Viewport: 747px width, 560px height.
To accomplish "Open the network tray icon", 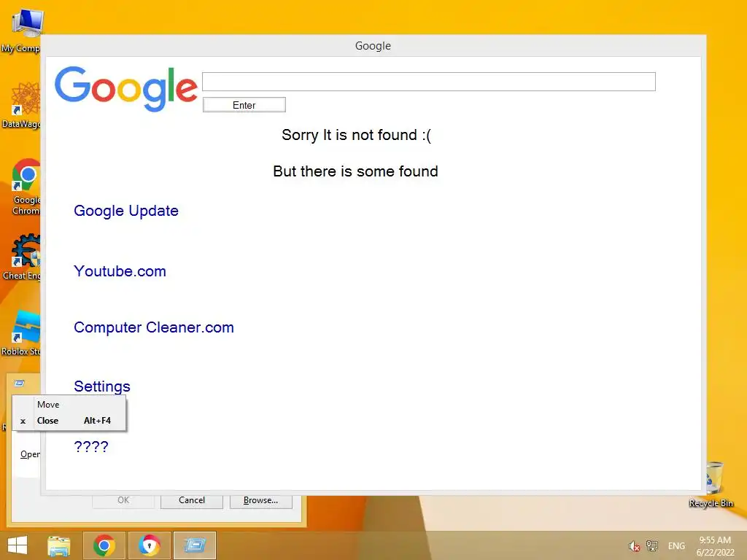I will (x=651, y=546).
